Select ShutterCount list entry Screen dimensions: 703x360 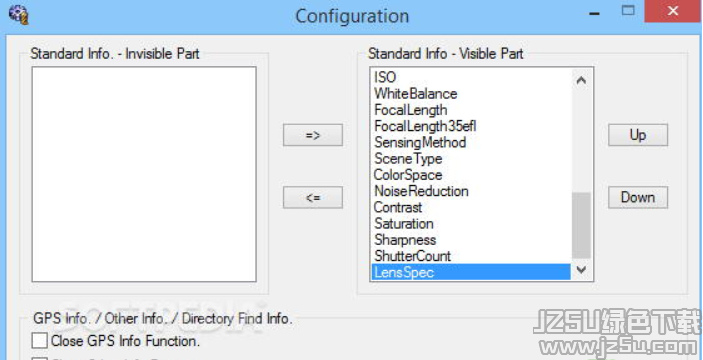pos(471,256)
